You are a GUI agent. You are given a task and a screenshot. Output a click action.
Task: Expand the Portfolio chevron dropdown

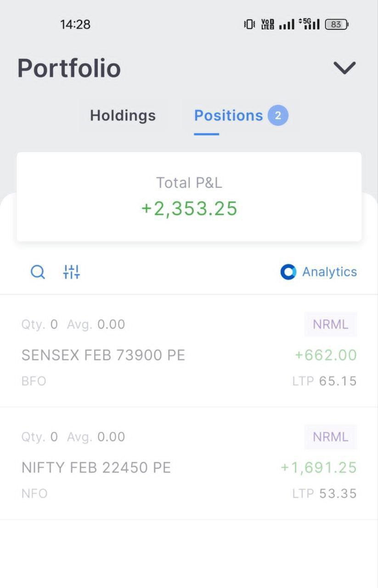344,68
